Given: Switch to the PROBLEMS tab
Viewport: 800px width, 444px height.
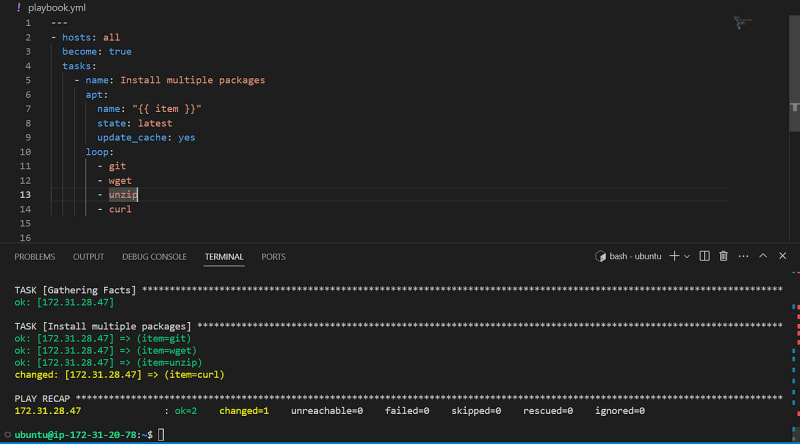Looking at the screenshot, I should click(x=35, y=257).
